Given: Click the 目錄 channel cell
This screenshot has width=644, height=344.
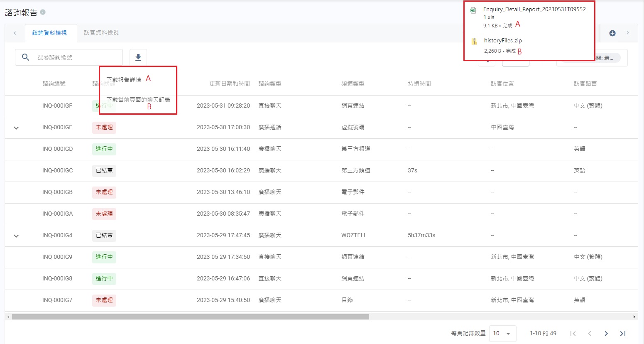Looking at the screenshot, I should click(347, 300).
